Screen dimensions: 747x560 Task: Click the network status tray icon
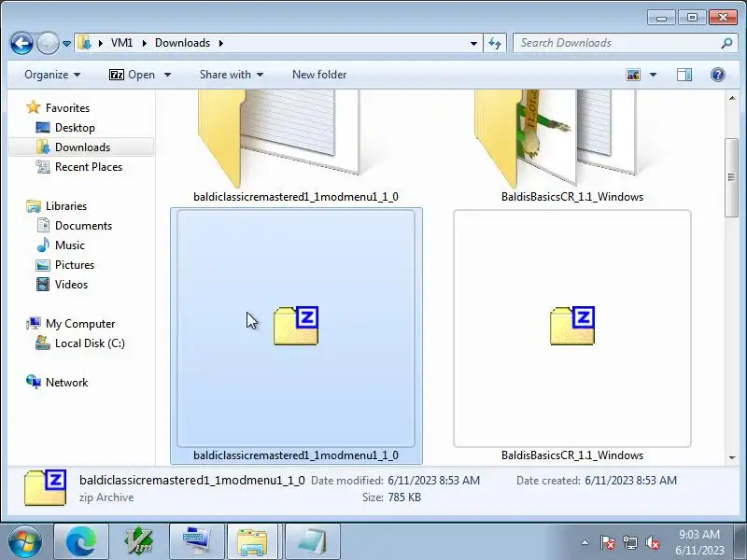pyautogui.click(x=630, y=542)
